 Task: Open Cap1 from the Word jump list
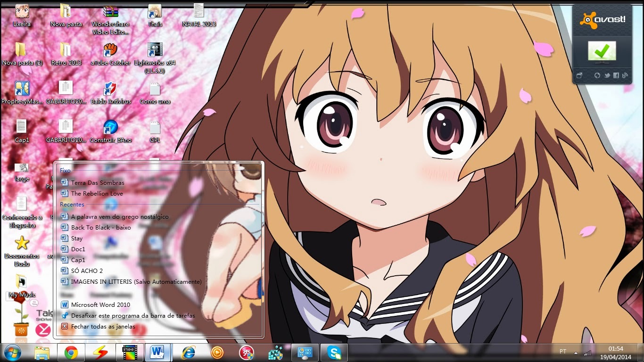coord(159,260)
